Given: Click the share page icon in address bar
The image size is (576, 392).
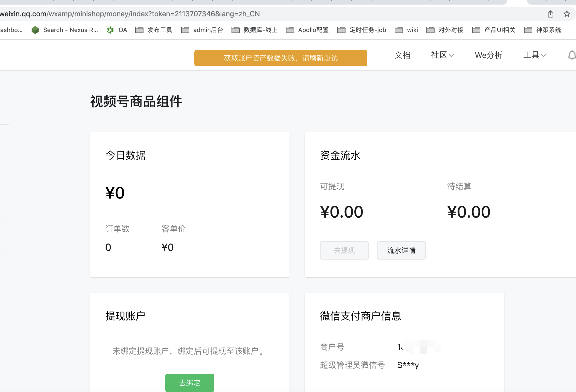Looking at the screenshot, I should tap(550, 14).
